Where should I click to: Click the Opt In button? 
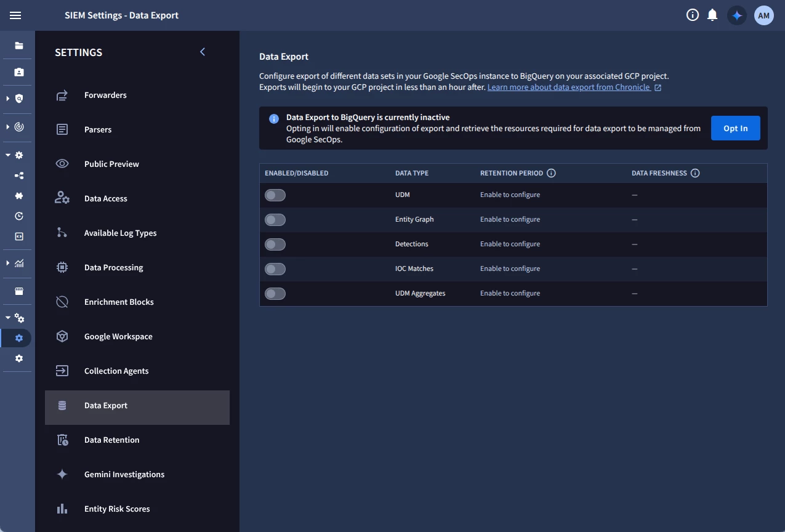coord(736,128)
